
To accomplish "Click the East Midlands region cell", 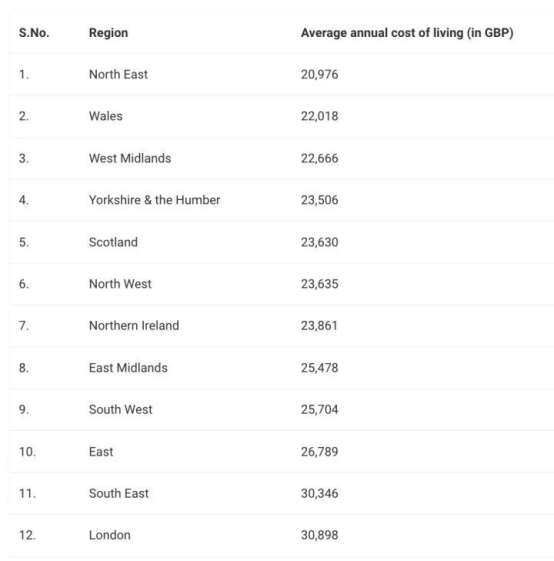I will (128, 368).
